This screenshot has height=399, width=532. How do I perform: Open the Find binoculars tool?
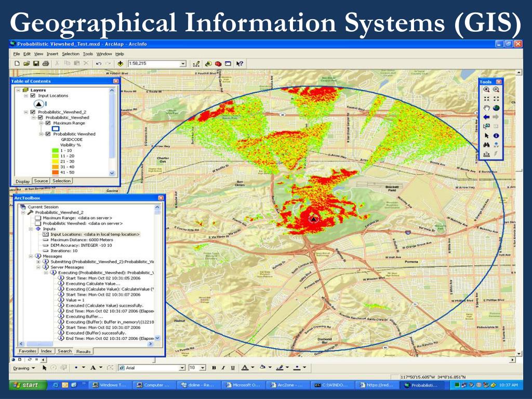[486, 145]
